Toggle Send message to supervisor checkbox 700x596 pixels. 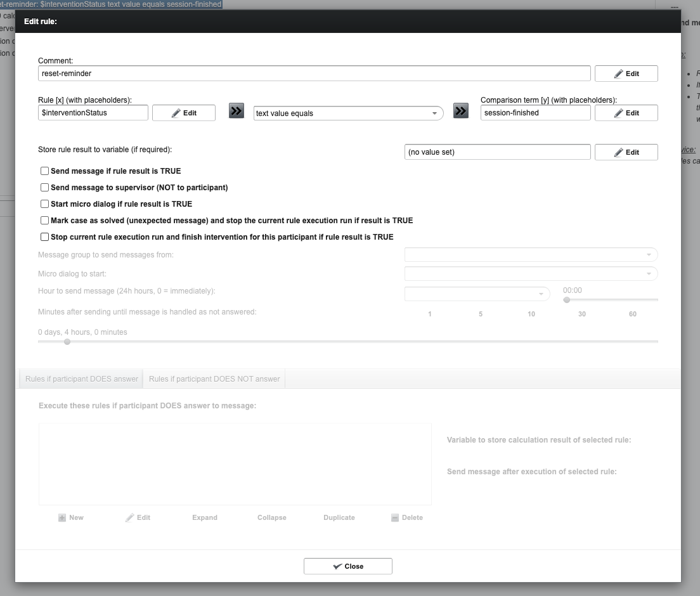[45, 188]
